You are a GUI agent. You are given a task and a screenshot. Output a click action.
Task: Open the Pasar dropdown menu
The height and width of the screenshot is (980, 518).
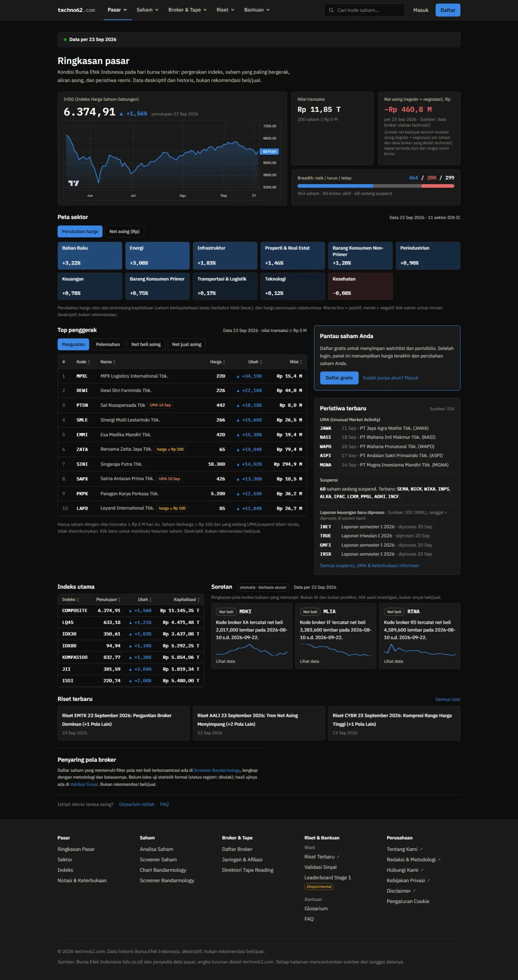(x=117, y=10)
